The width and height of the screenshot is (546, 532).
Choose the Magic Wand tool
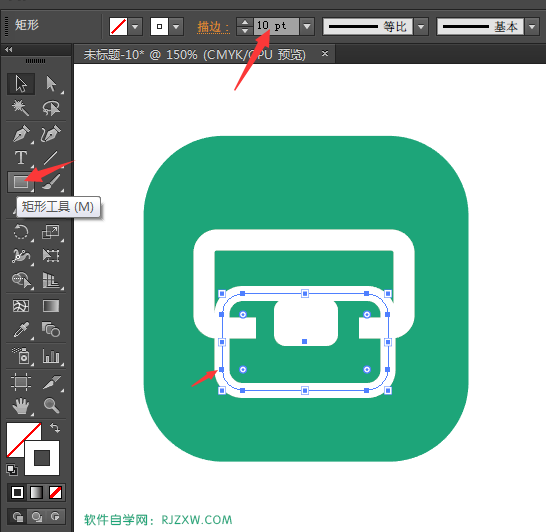pos(21,108)
